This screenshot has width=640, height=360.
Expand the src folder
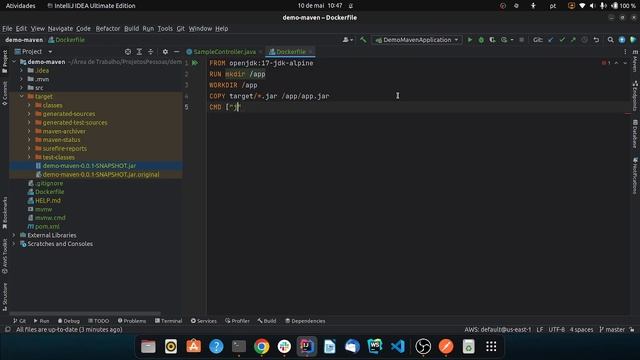(x=22, y=88)
